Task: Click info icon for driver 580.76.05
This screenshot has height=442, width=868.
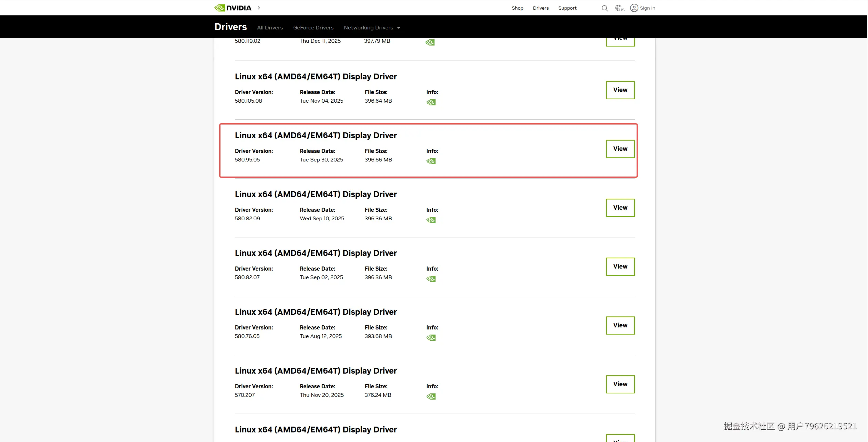Action: (431, 338)
